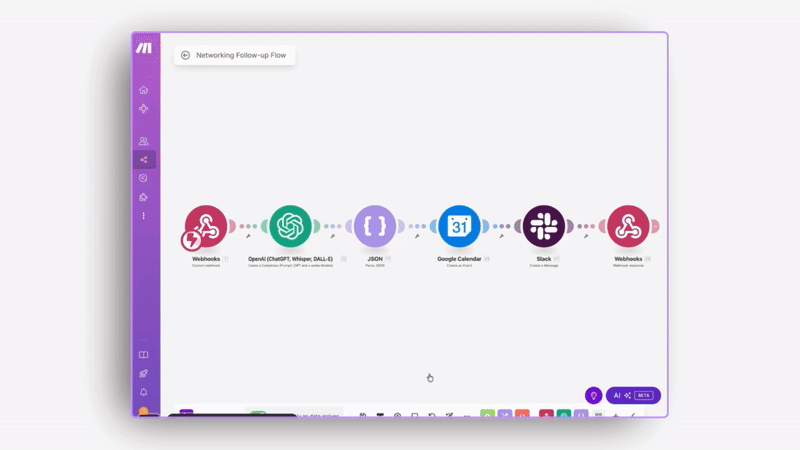Go back using arrow beside Networking Follow-up Flow
The height and width of the screenshot is (450, 800).
click(185, 55)
